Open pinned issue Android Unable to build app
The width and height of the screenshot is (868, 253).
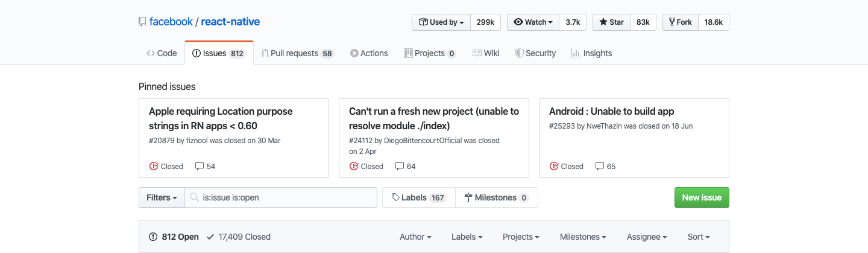(611, 111)
